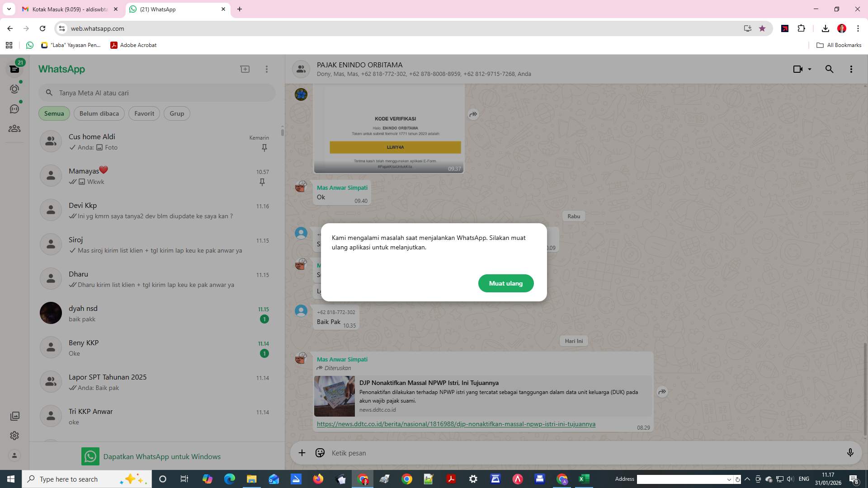868x488 pixels.
Task: Record a voice message with the microphone icon
Action: click(x=850, y=453)
